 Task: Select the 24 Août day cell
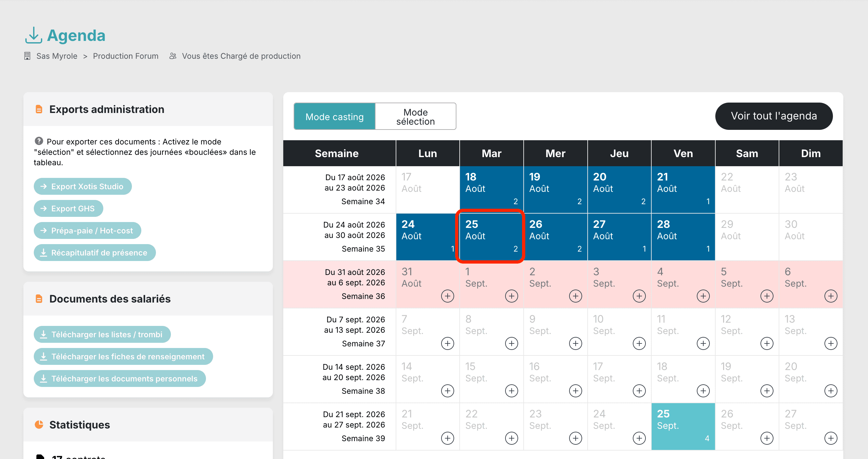click(x=428, y=237)
